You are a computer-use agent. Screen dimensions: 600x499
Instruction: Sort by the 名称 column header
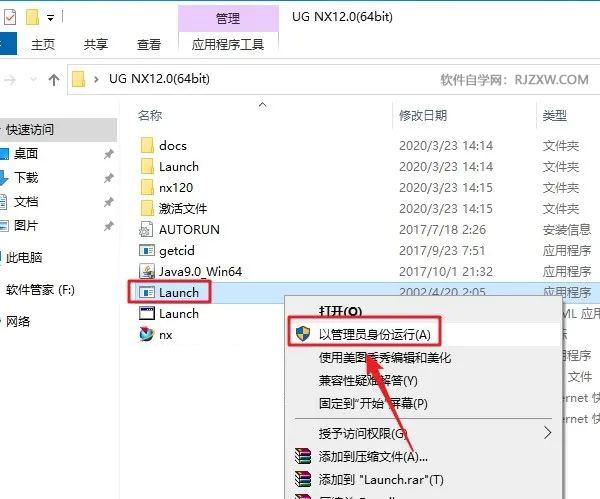(x=150, y=115)
